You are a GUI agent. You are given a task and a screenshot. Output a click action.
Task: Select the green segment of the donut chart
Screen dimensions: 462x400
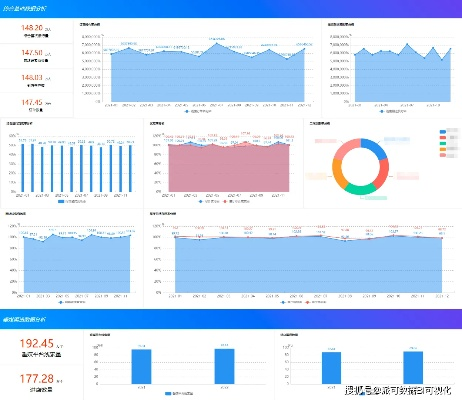[360, 189]
